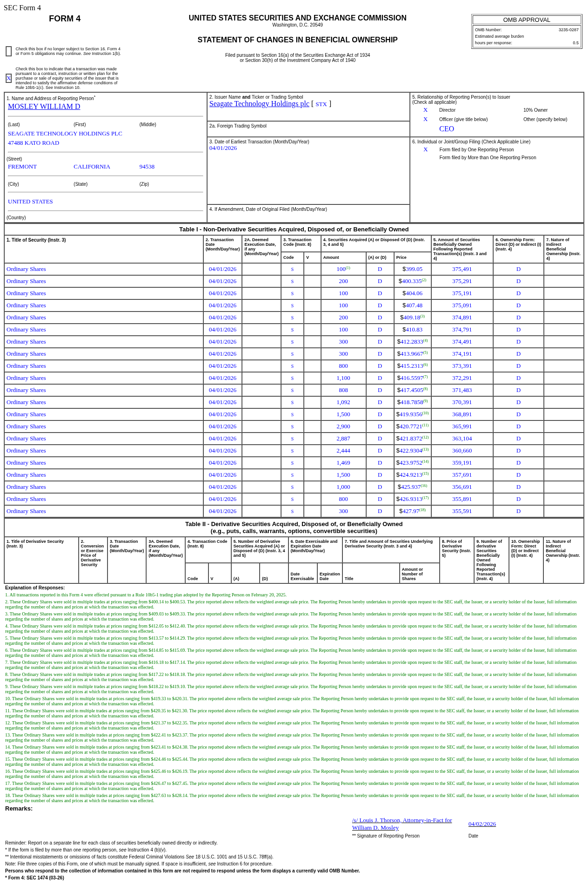Click the price $427.97 cell

[x=413, y=511]
